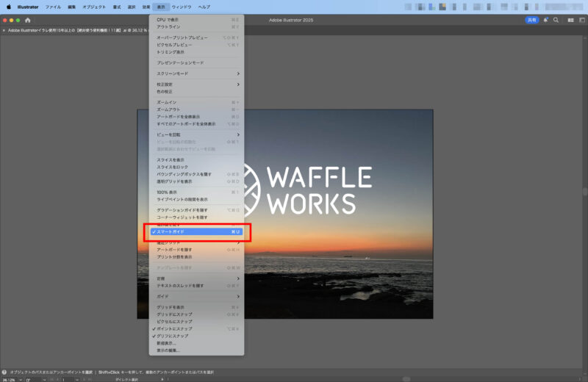The image size is (588, 382).
Task: Click the Home icon in the toolbar
Action: click(x=28, y=20)
